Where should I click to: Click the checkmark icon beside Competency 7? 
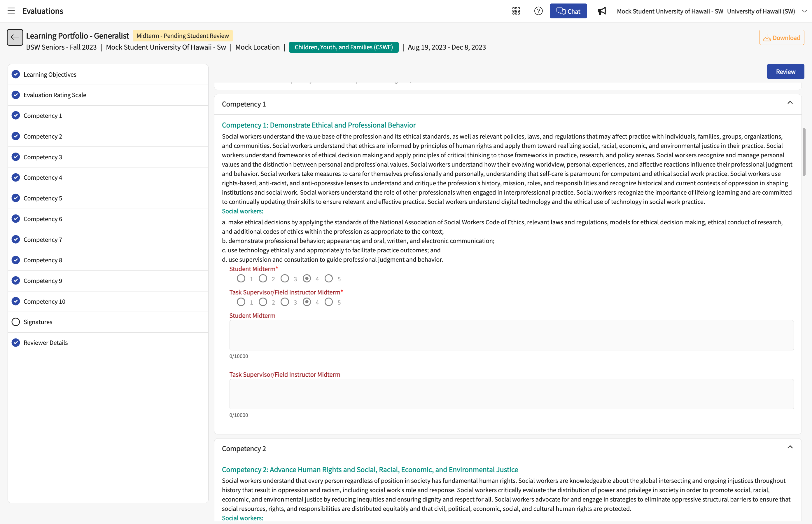(x=16, y=239)
